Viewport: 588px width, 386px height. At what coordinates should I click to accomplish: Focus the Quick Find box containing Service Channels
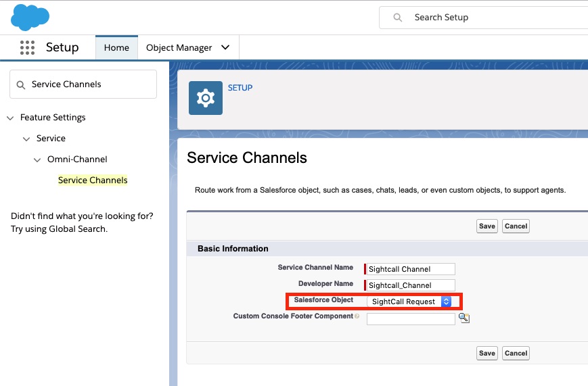pos(83,85)
